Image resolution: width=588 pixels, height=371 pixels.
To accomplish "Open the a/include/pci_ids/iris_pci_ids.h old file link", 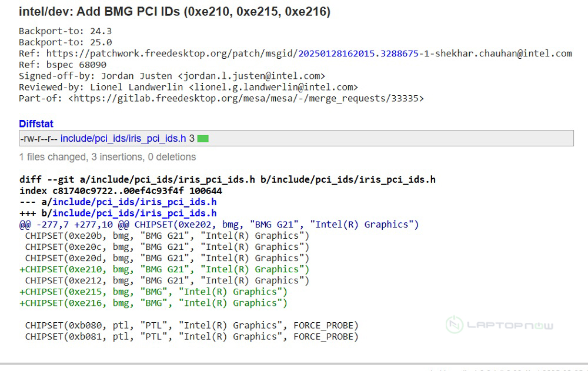I will coord(134,202).
